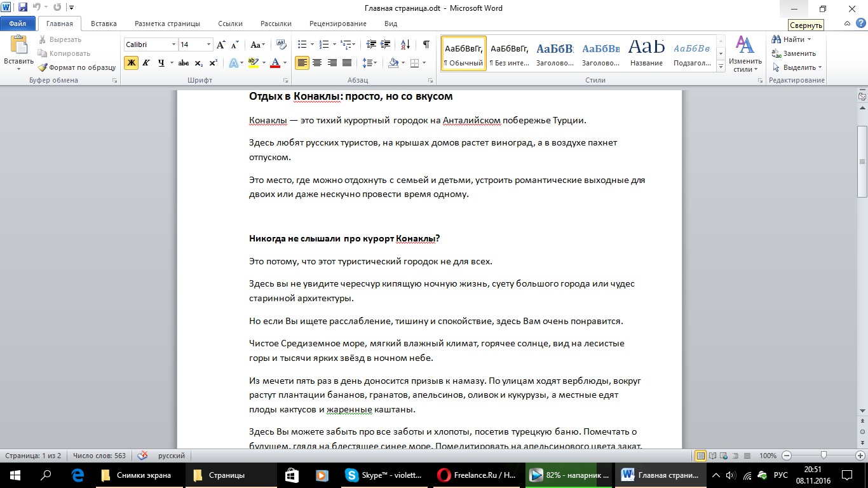Undo the last action
The height and width of the screenshot is (488, 868).
click(x=37, y=8)
